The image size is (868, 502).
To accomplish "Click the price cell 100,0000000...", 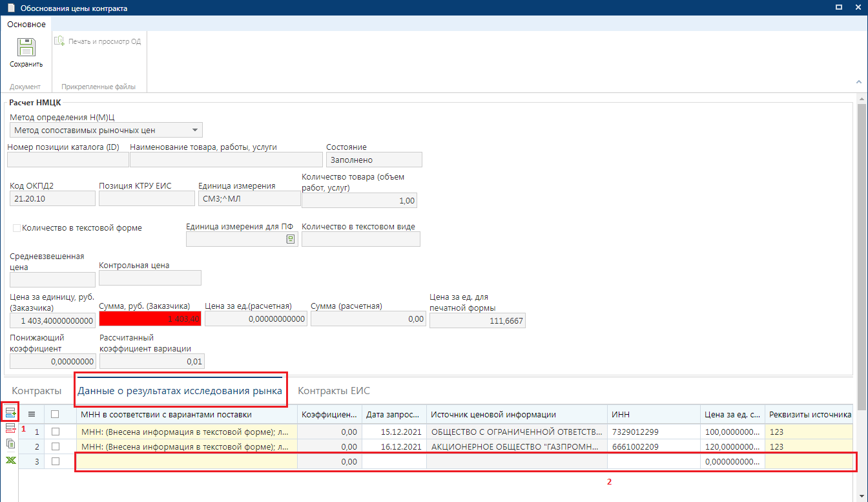I will coord(732,431).
